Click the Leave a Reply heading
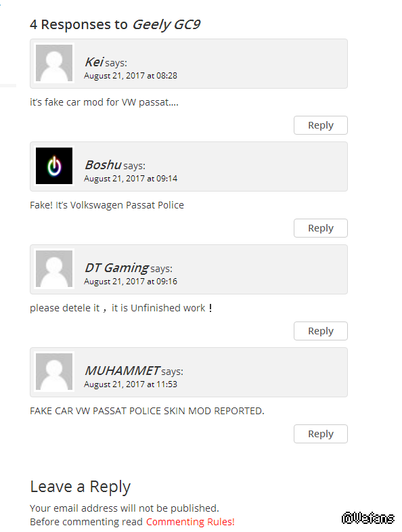 pos(81,487)
